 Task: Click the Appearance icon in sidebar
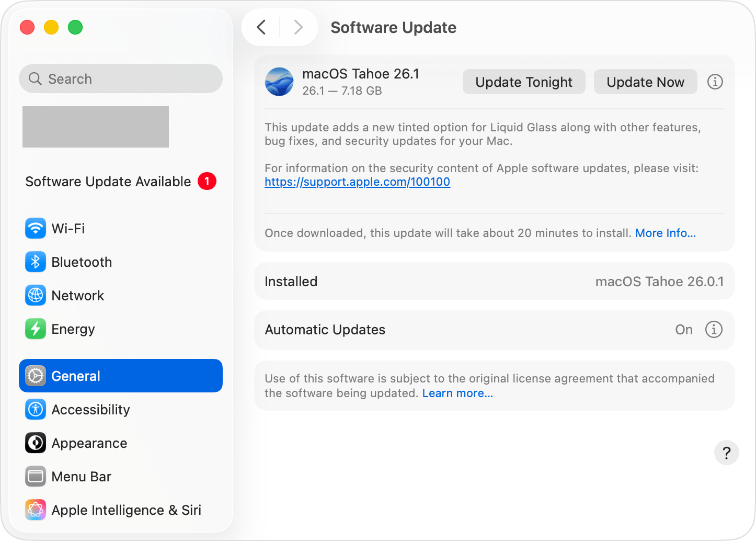pos(36,443)
